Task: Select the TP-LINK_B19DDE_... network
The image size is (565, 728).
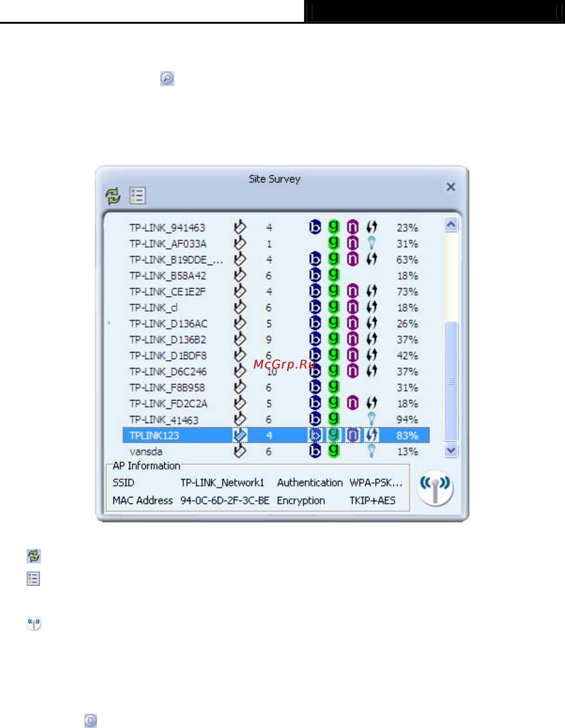Action: tap(276, 260)
